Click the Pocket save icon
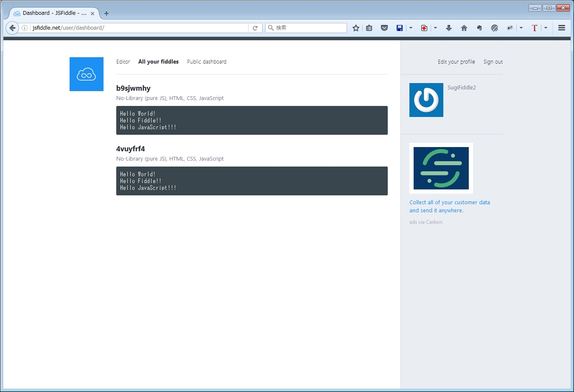 384,28
